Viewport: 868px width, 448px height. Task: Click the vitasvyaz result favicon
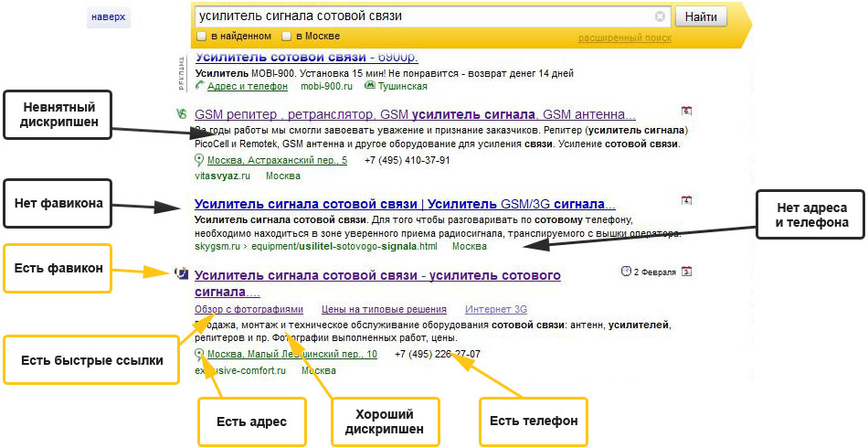tap(181, 114)
